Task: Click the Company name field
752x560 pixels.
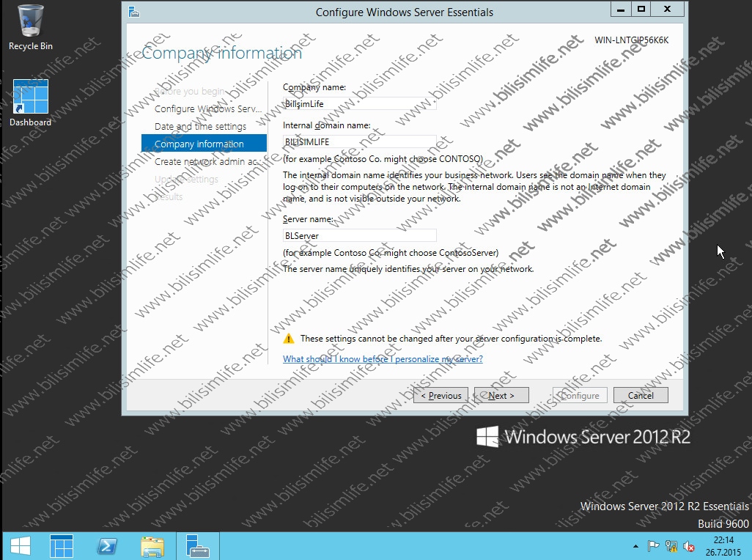Action: point(360,103)
